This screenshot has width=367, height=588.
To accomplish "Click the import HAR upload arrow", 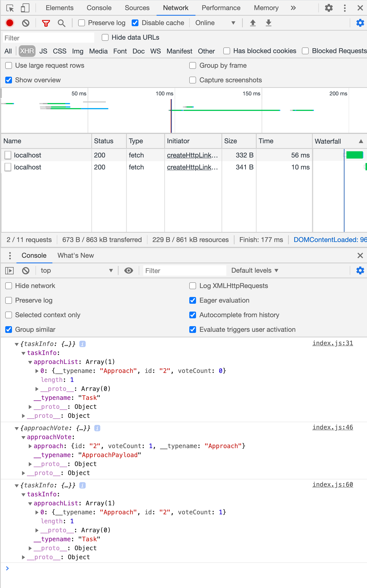I will [x=253, y=23].
